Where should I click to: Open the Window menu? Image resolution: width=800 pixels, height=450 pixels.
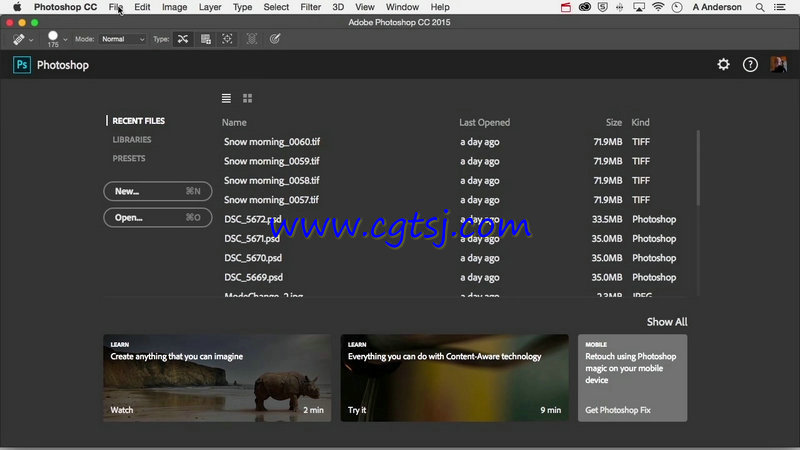pos(402,7)
